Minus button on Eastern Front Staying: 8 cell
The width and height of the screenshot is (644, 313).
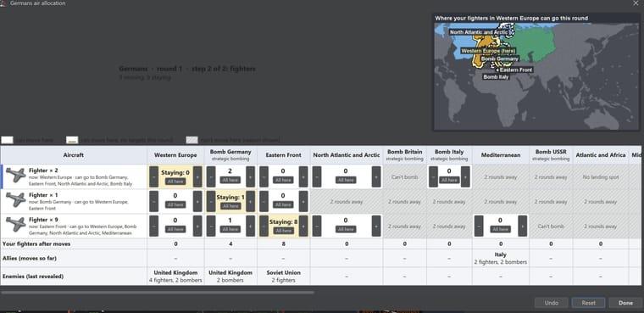(x=264, y=226)
